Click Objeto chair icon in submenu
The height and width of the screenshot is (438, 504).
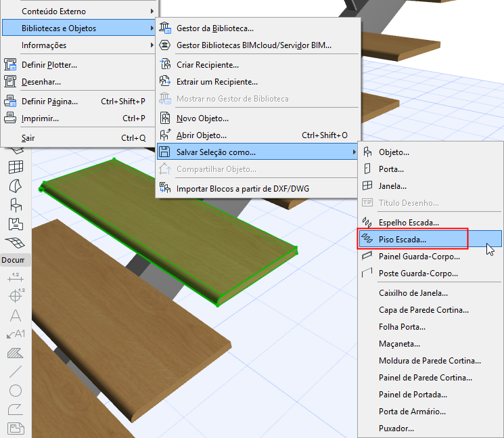tap(367, 152)
